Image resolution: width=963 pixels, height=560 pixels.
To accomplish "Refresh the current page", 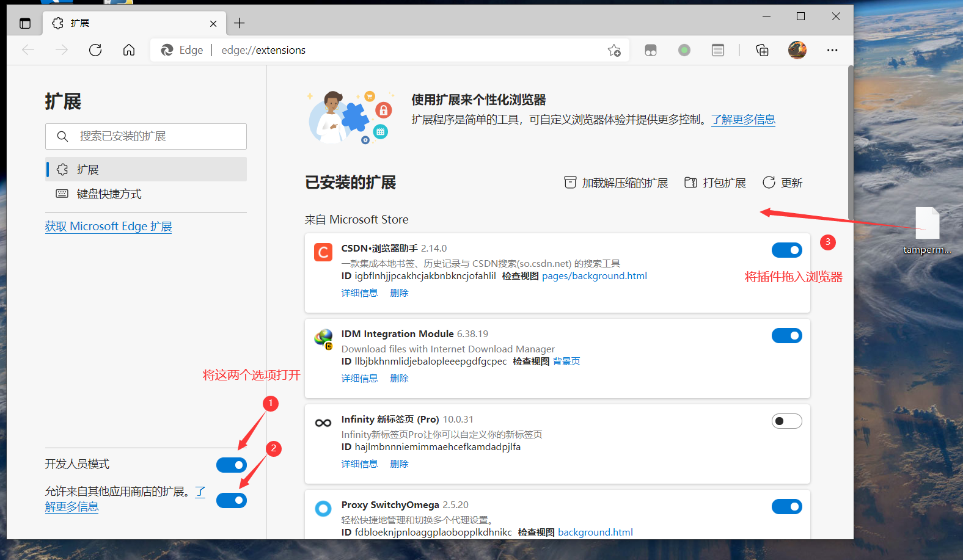I will (95, 50).
